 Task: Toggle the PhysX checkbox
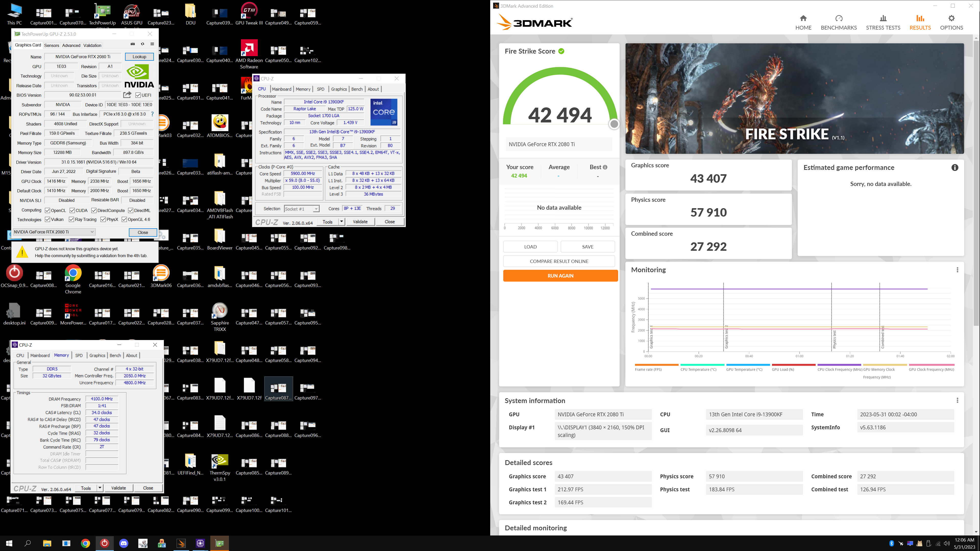tap(103, 219)
